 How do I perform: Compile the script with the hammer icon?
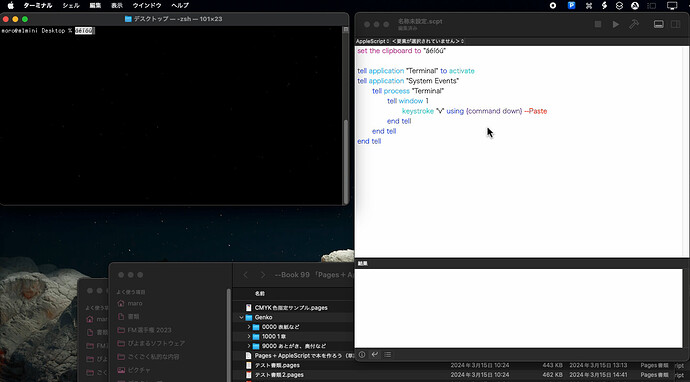pyautogui.click(x=634, y=25)
